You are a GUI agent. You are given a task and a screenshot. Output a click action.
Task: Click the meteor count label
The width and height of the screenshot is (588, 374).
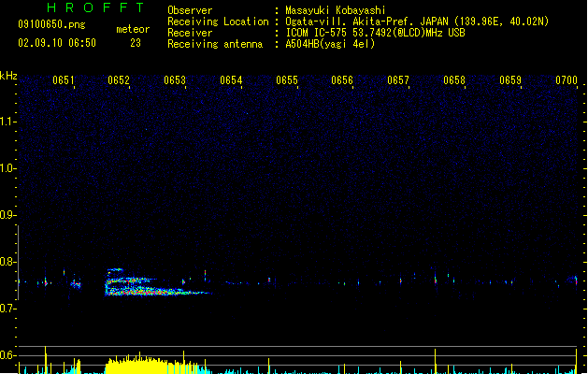[x=133, y=29]
